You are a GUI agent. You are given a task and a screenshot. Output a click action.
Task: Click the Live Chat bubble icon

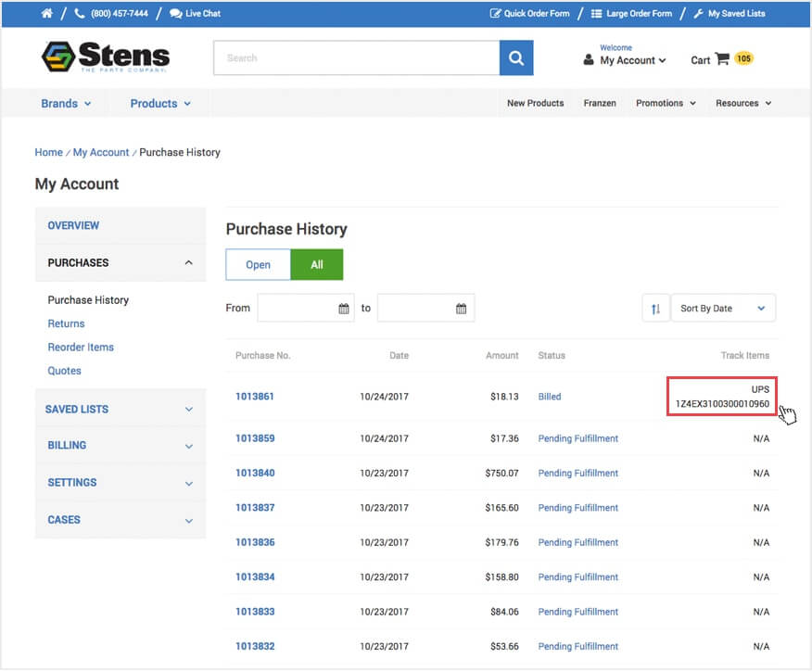(176, 14)
